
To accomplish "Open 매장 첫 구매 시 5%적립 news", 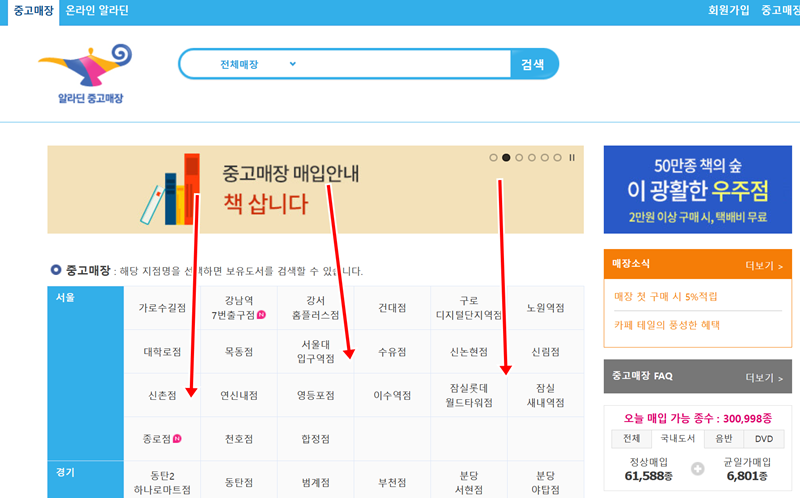I will [665, 296].
